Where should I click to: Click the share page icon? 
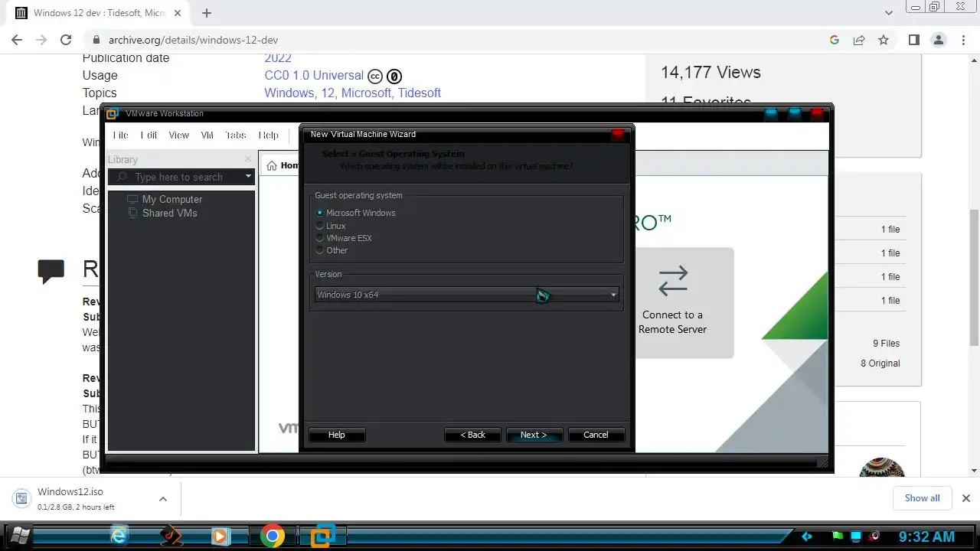pos(859,40)
